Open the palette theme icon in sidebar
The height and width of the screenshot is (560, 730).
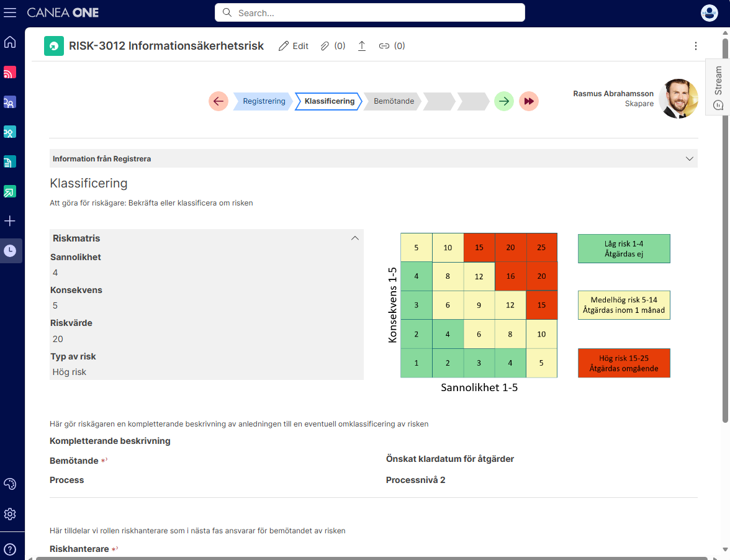tap(10, 484)
